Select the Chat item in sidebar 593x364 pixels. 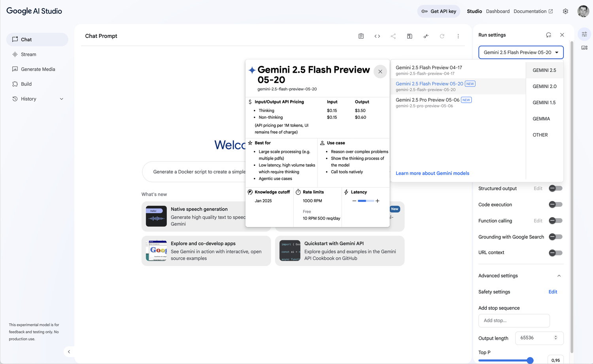tap(37, 39)
